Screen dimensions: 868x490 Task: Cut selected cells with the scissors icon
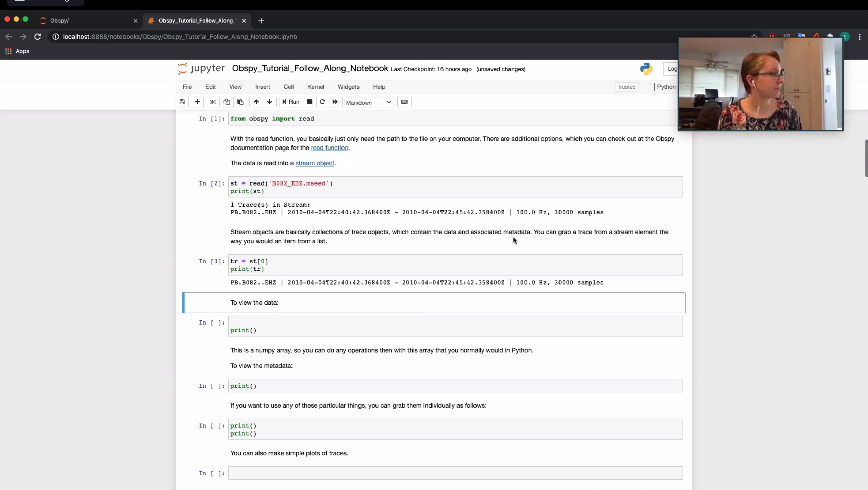(213, 102)
